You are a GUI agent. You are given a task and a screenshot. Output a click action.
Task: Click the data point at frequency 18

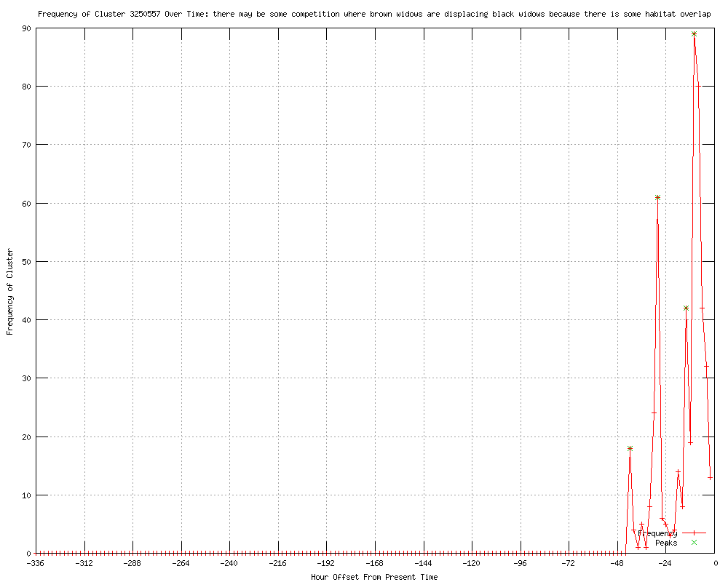630,448
